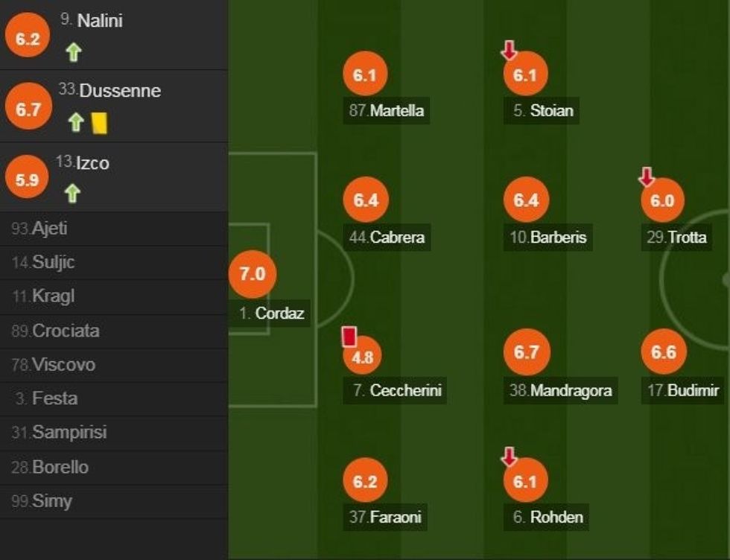Image resolution: width=730 pixels, height=560 pixels.
Task: Click Dussenne's yellow card icon
Action: tap(99, 123)
